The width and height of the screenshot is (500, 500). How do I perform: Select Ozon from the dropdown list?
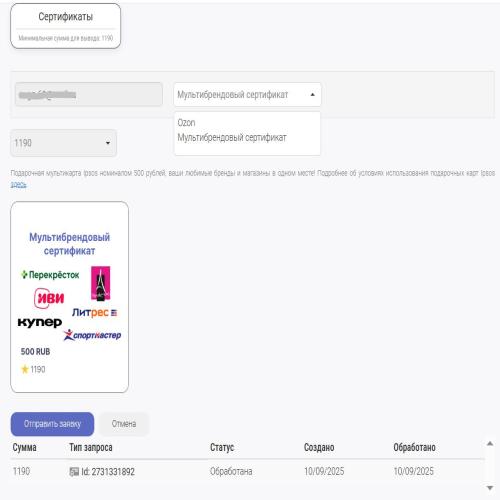186,123
